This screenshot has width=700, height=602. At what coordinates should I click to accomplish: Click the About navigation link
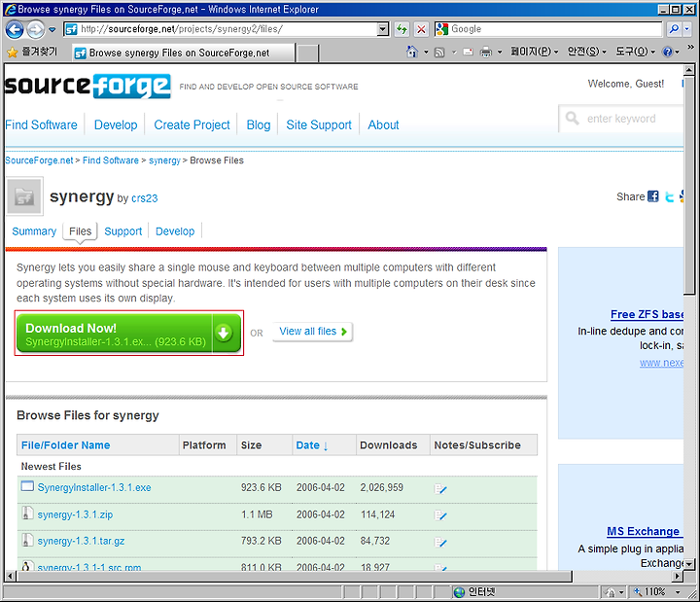383,124
